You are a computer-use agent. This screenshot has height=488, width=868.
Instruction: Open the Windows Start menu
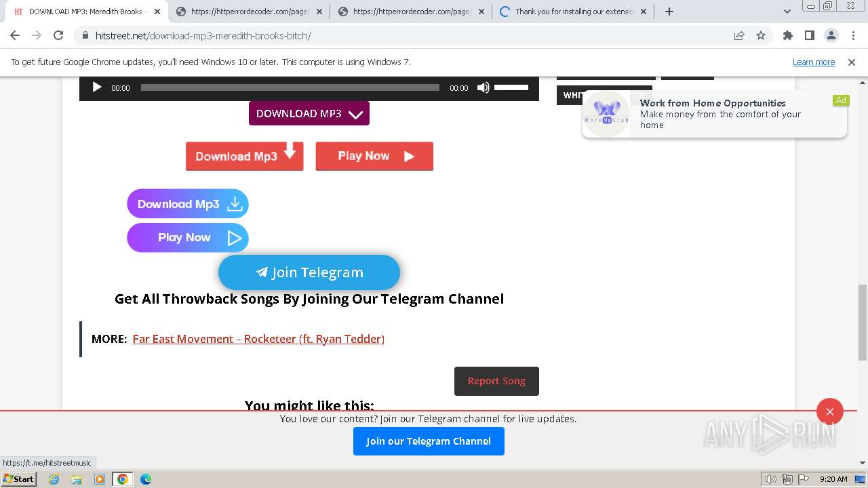point(19,479)
